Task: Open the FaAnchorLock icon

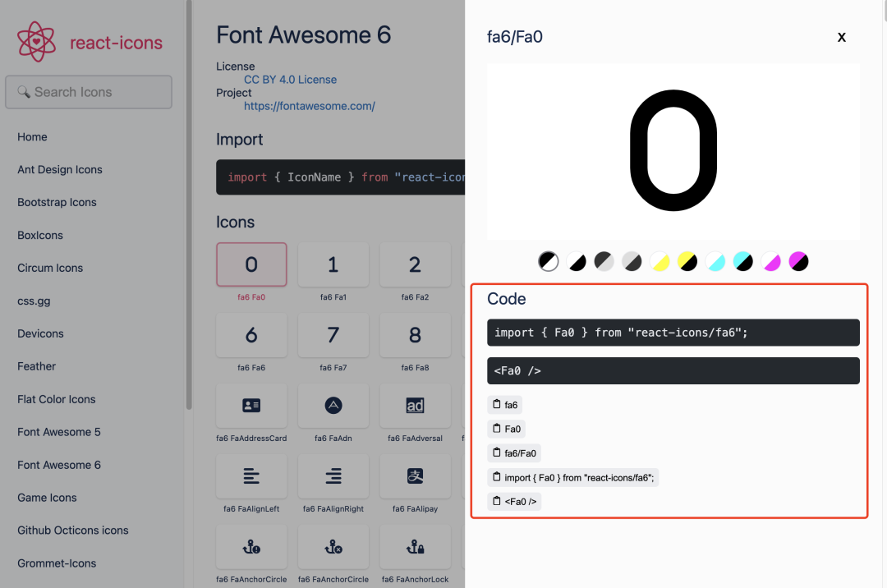Action: (415, 547)
